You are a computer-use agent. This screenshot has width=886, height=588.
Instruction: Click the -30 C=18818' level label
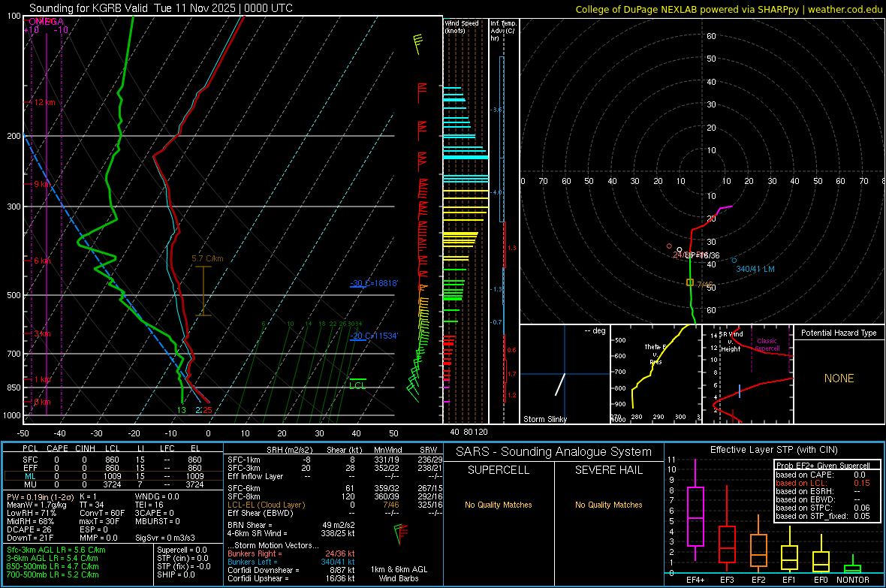point(374,282)
